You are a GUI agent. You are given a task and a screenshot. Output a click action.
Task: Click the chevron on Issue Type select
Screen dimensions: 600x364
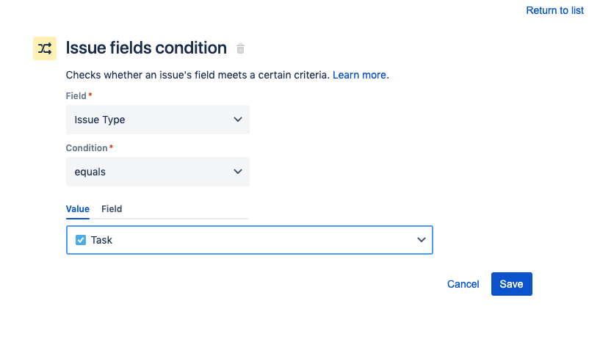click(237, 120)
